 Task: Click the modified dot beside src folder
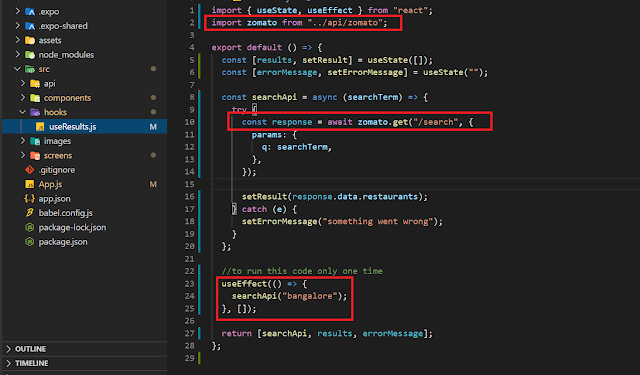153,69
